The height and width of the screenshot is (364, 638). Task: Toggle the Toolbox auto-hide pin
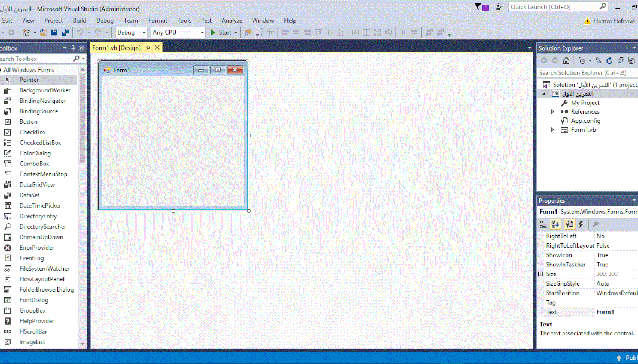pos(73,48)
